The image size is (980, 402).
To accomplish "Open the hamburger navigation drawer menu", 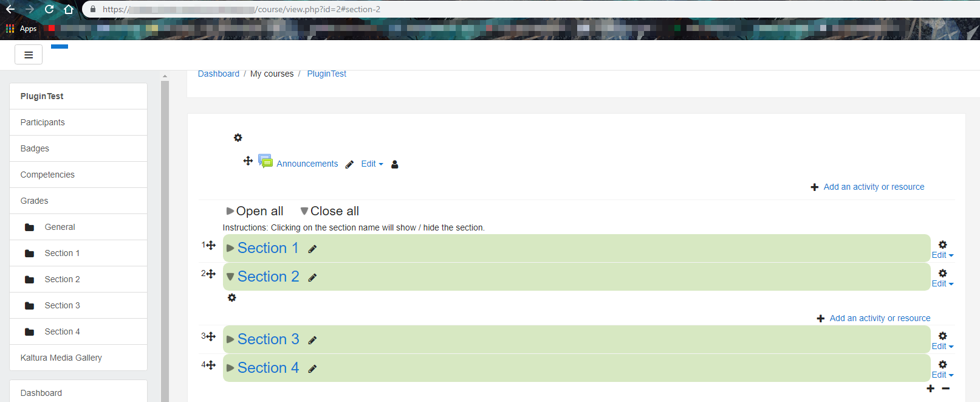I will pos(29,55).
